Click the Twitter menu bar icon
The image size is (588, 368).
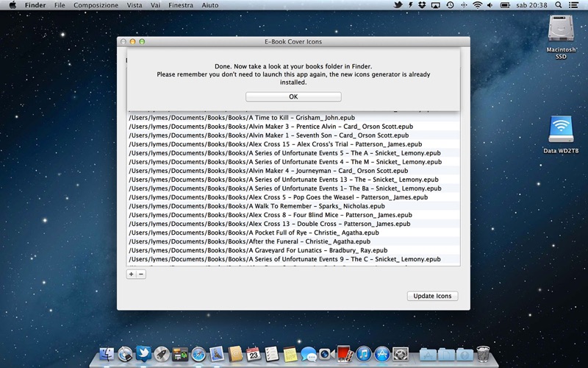tap(398, 5)
